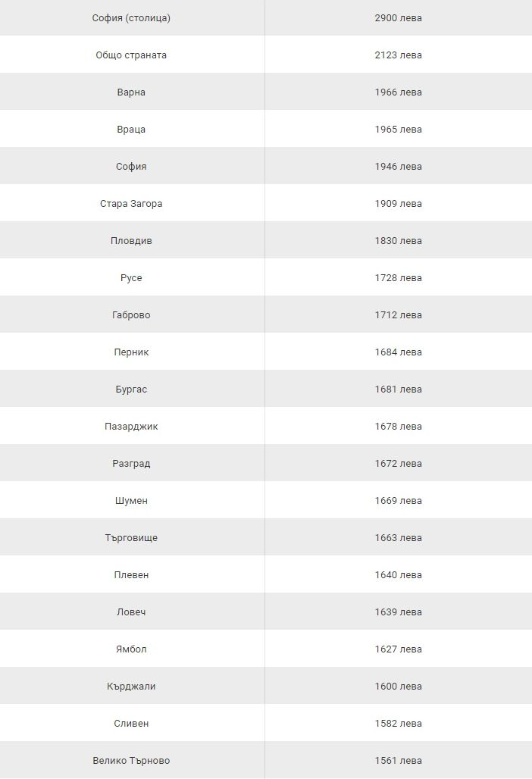Click the Варна row label

click(131, 92)
